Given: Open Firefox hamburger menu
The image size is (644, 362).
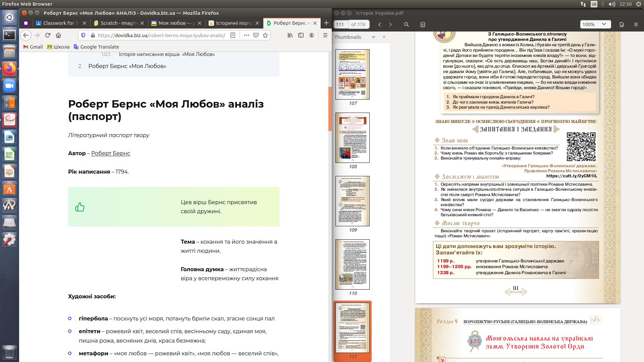Looking at the screenshot, I should (325, 35).
